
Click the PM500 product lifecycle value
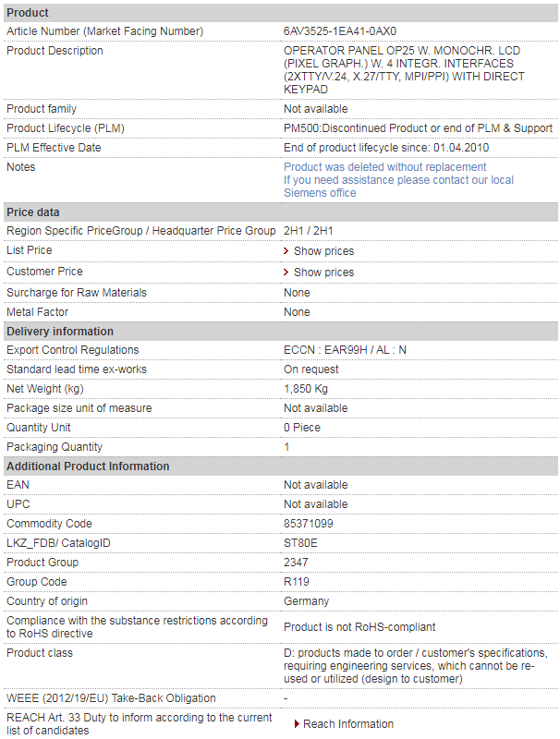418,128
